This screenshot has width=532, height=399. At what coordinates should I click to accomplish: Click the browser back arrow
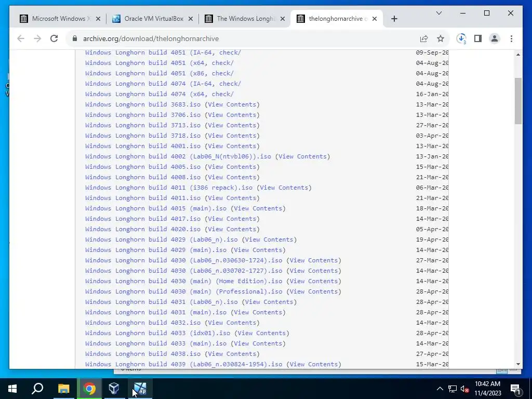click(x=21, y=38)
